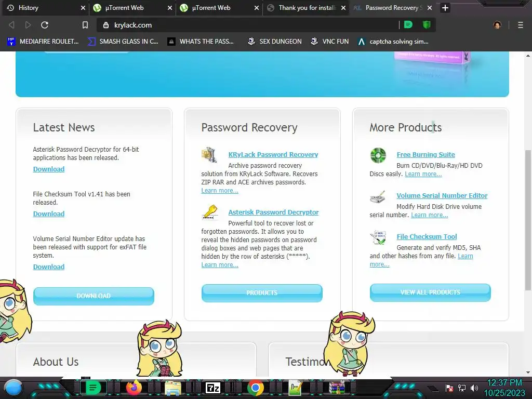The height and width of the screenshot is (399, 532).
Task: Go forward using the browser forward arrow
Action: [28, 25]
